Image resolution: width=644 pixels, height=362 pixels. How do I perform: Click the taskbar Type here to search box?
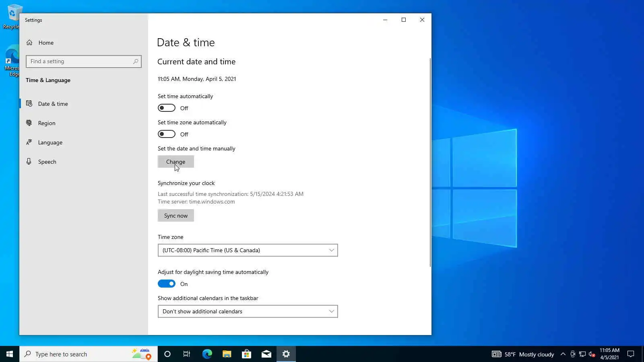(x=89, y=354)
